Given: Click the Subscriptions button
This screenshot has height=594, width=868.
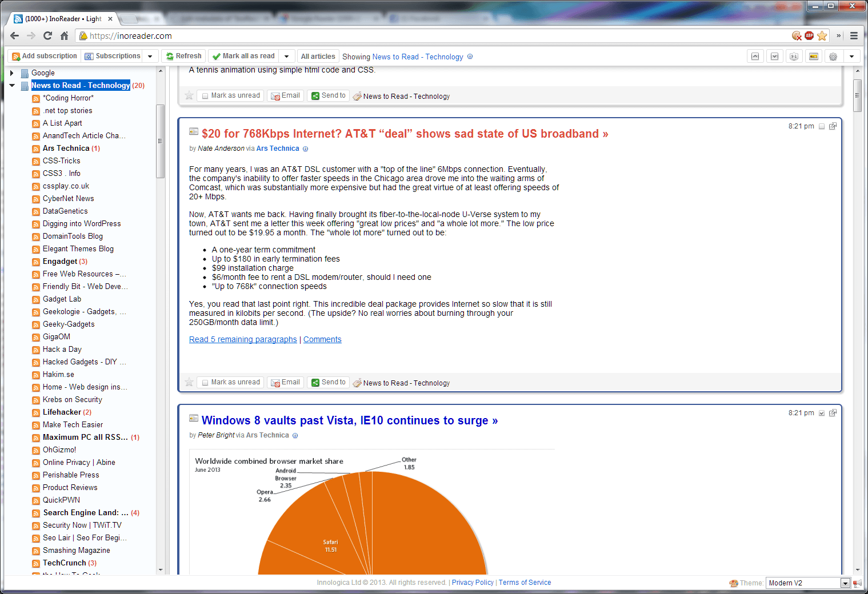Looking at the screenshot, I should point(113,56).
